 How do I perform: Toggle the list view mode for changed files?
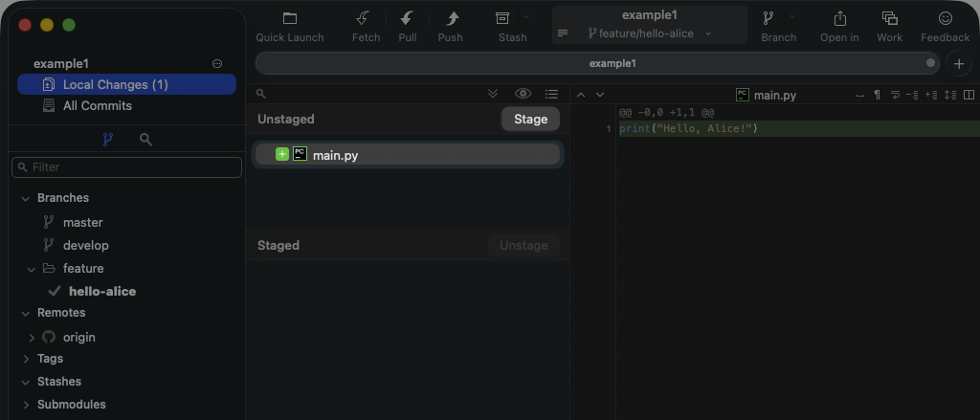(x=551, y=94)
